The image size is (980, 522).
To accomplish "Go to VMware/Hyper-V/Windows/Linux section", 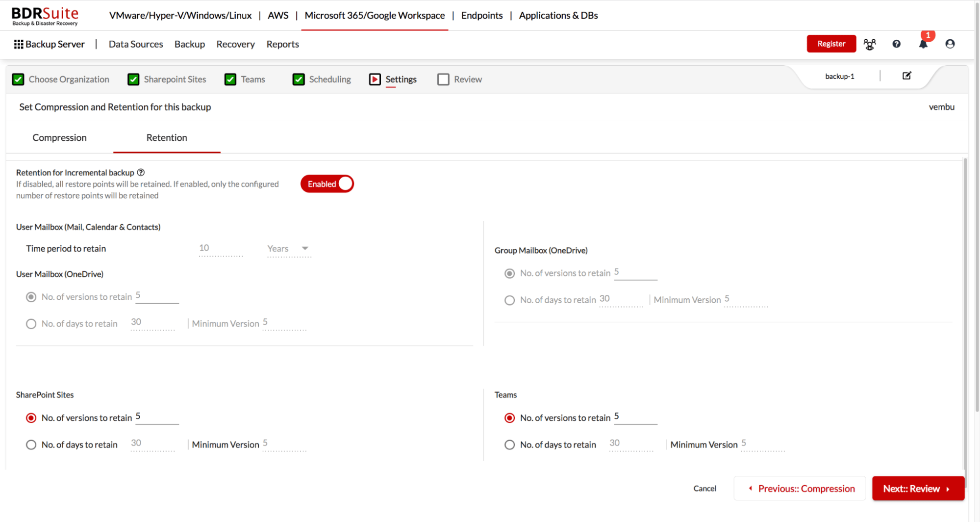I will [180, 15].
